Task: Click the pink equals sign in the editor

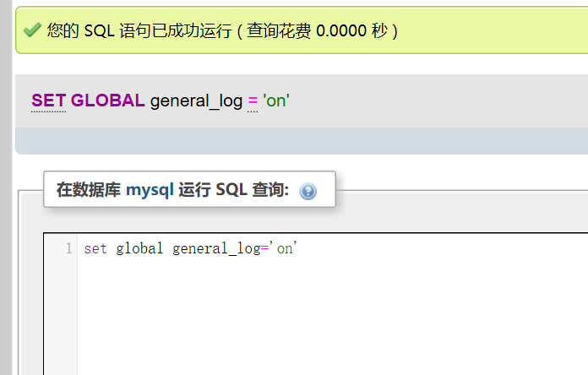Action: coord(264,248)
